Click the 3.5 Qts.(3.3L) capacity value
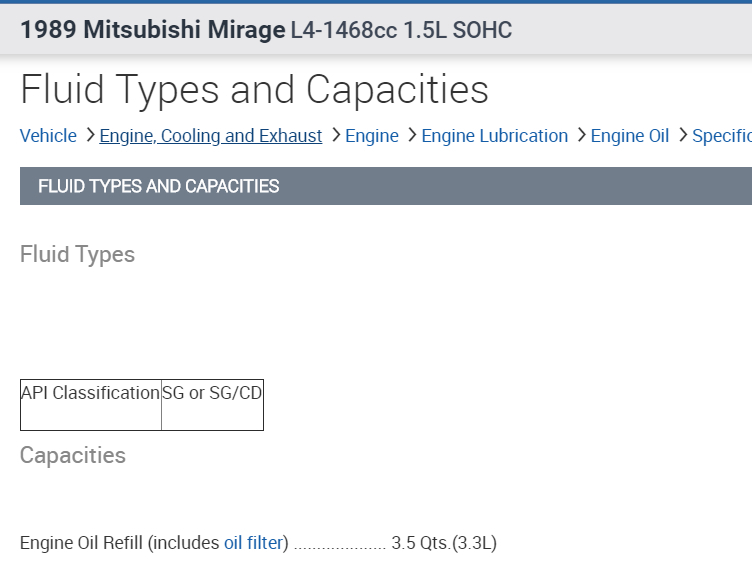The height and width of the screenshot is (577, 752). [x=444, y=543]
